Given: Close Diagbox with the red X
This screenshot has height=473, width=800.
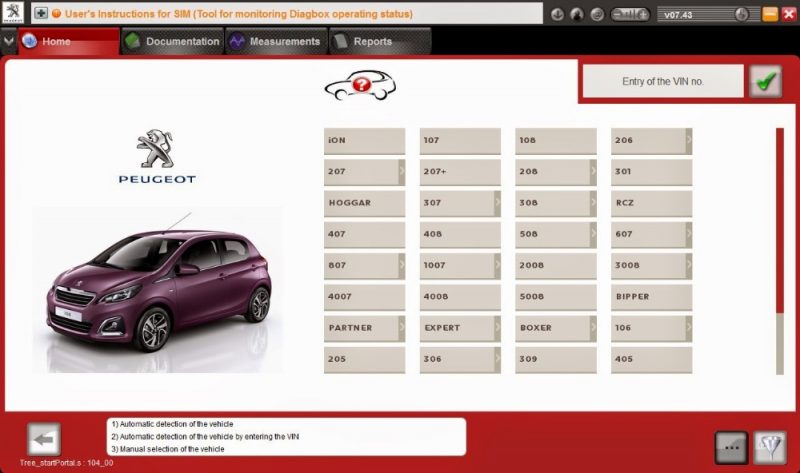Looking at the screenshot, I should tap(789, 14).
